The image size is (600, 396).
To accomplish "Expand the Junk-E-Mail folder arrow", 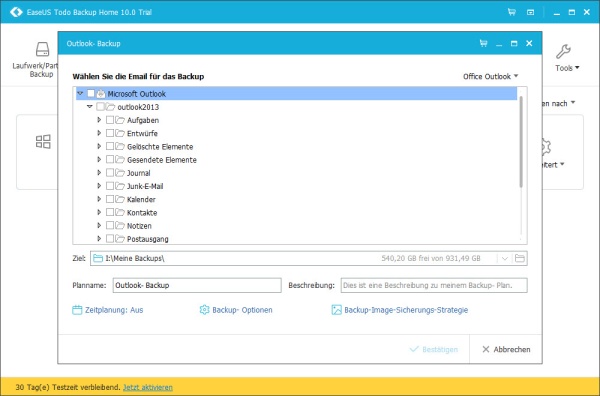I will pyautogui.click(x=99, y=186).
